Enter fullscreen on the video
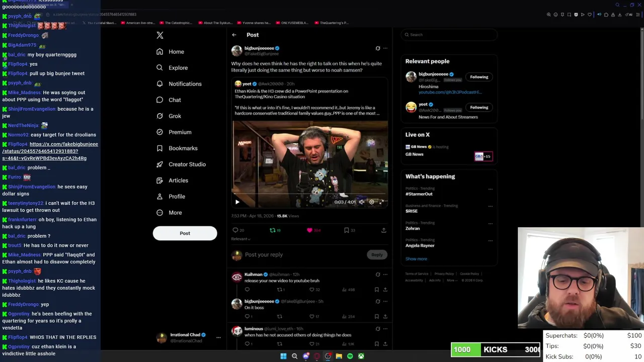Screen dimensions: 644x362 click(381, 202)
